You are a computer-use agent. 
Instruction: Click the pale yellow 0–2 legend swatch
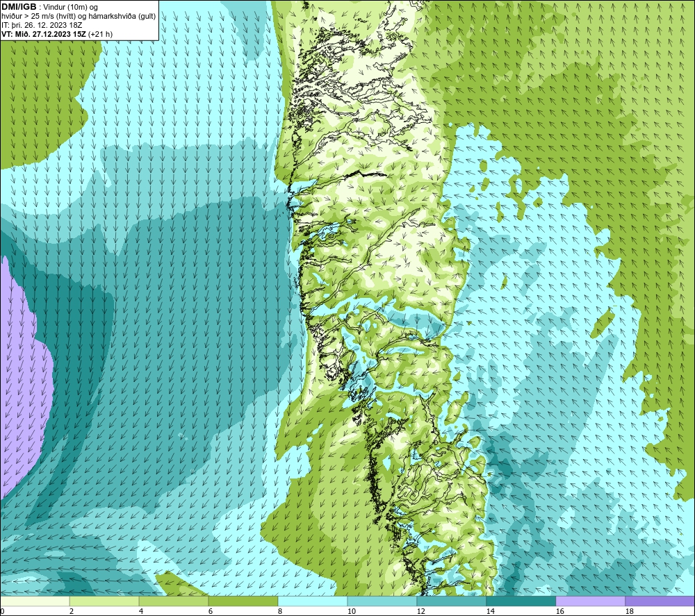pyautogui.click(x=35, y=601)
